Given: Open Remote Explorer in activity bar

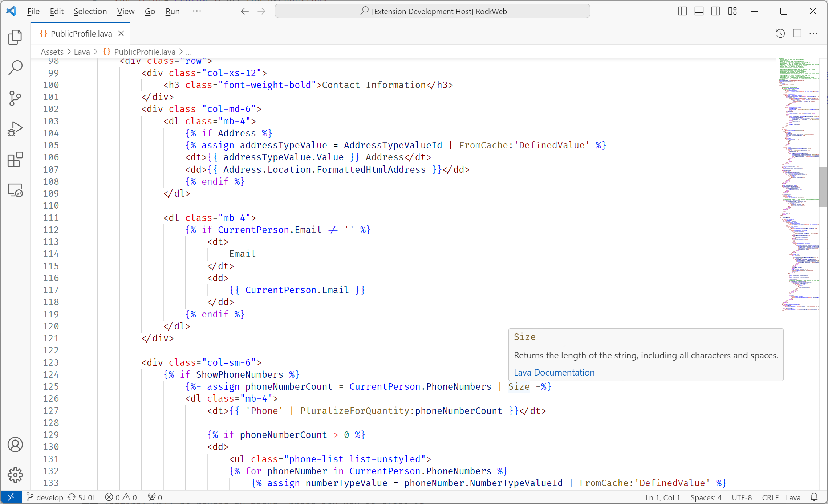Looking at the screenshot, I should [15, 190].
